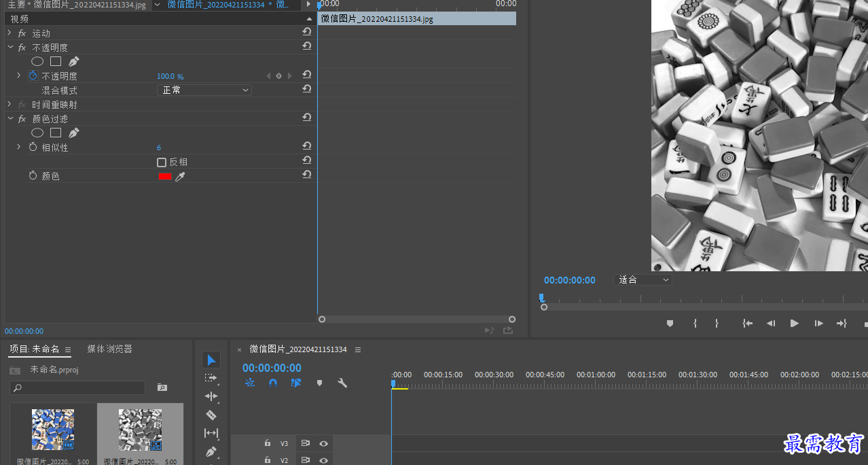Select the Ripple Edit tool

(x=211, y=396)
